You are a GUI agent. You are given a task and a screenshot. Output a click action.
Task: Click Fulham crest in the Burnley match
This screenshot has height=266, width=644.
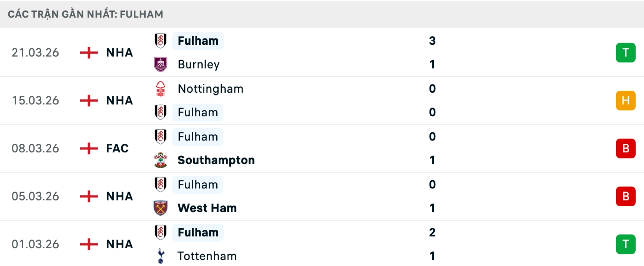coord(161,41)
